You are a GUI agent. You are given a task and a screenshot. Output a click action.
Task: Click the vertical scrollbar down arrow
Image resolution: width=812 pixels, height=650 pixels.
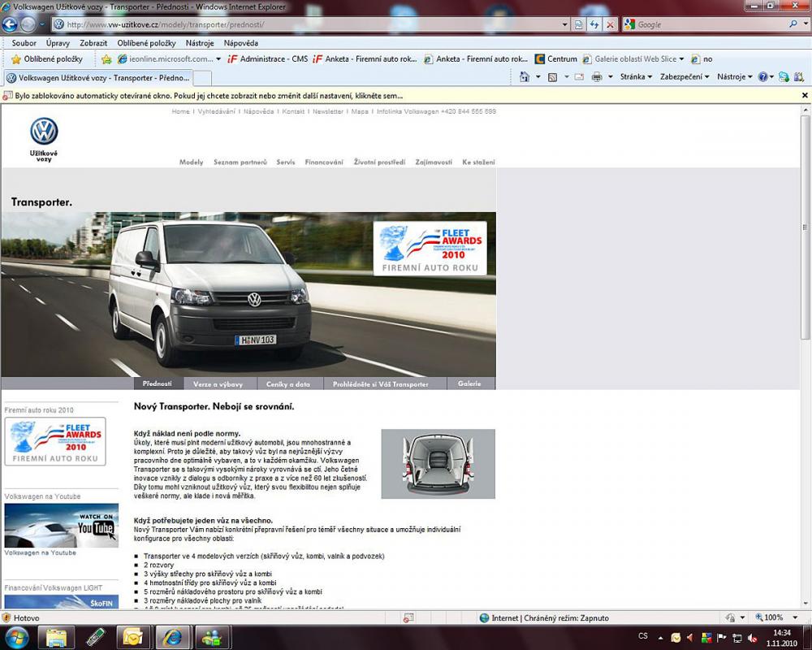(x=806, y=604)
